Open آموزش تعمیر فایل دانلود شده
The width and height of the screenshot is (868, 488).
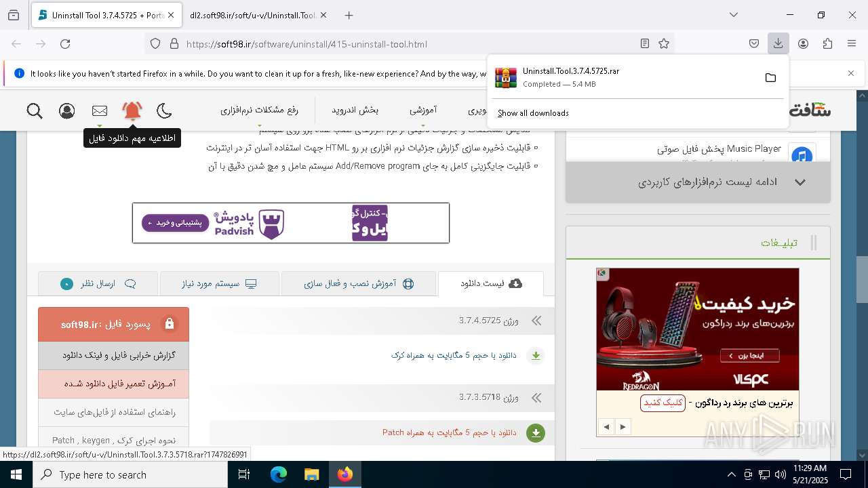tap(113, 384)
